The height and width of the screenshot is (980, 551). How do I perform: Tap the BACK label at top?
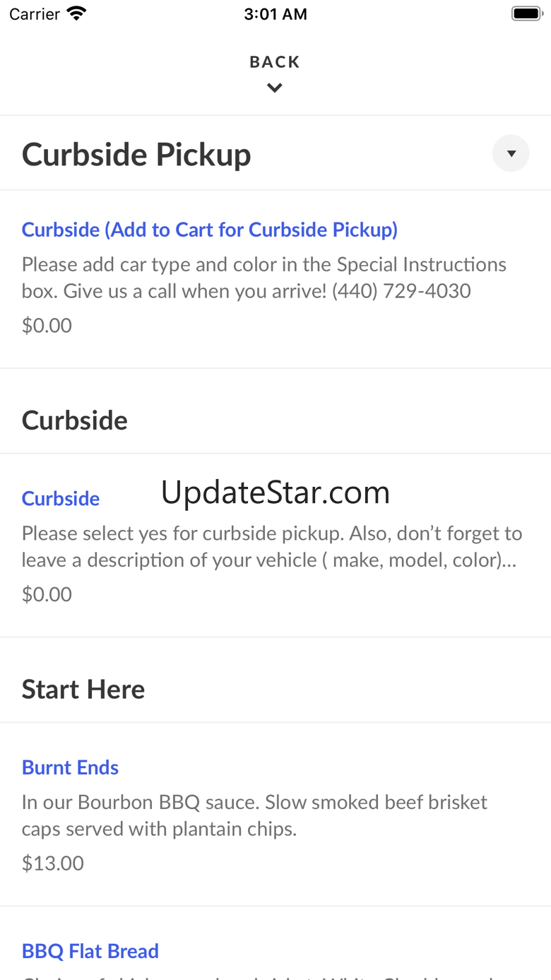click(275, 62)
